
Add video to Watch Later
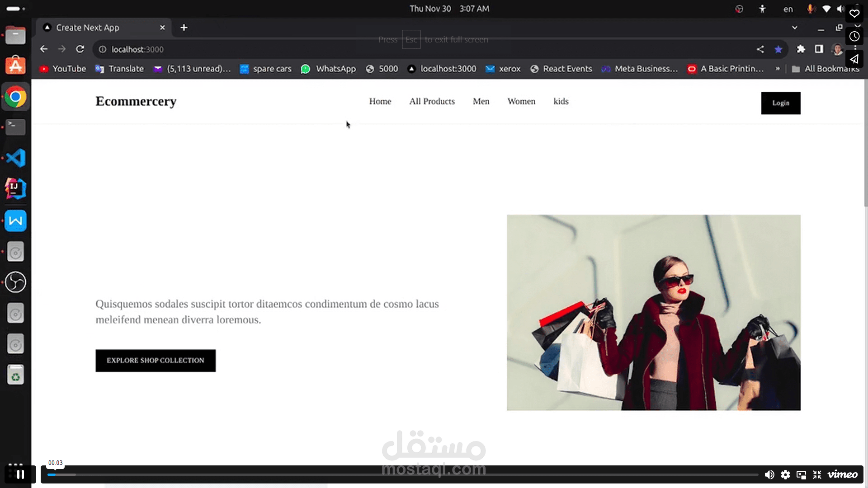pyautogui.click(x=854, y=37)
